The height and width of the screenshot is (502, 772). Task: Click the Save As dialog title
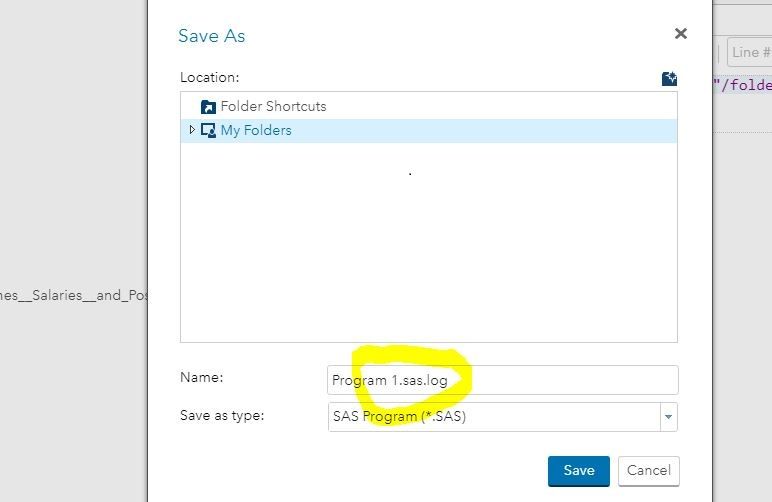[x=212, y=36]
